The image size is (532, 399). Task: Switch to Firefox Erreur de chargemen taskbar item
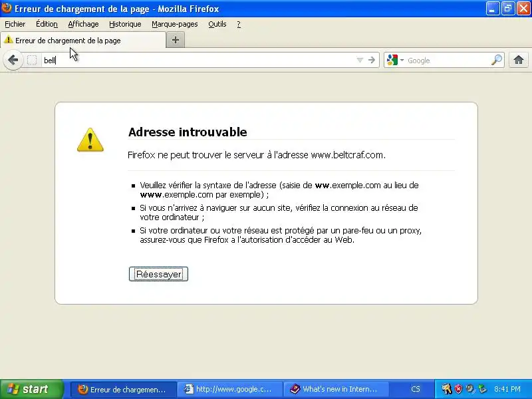click(123, 389)
